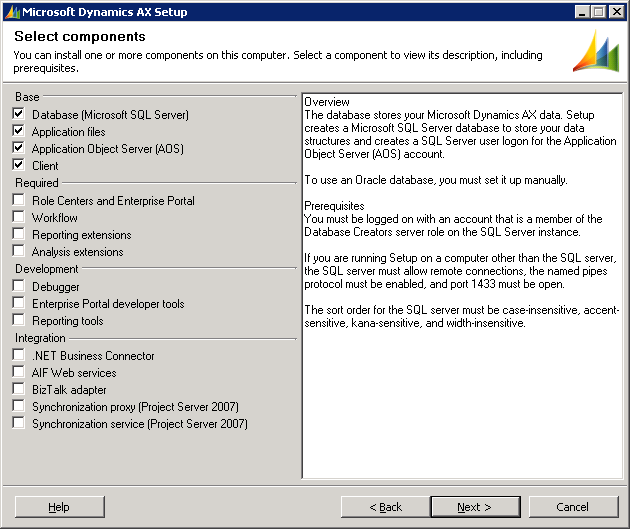Tick the Debugger checkbox
Screen dimensions: 630x529
click(19, 287)
